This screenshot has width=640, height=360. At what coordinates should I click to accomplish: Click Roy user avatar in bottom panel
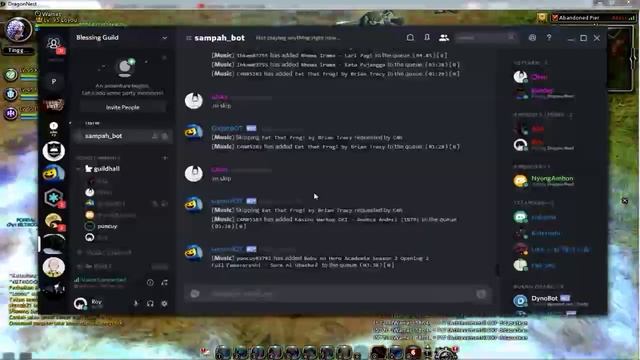80,304
